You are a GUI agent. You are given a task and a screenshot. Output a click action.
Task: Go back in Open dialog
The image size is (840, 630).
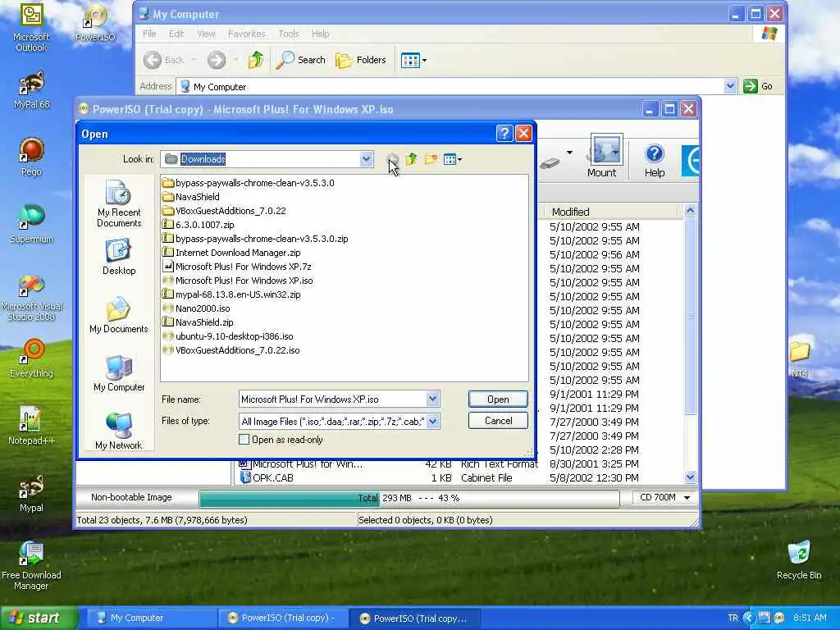pyautogui.click(x=392, y=159)
